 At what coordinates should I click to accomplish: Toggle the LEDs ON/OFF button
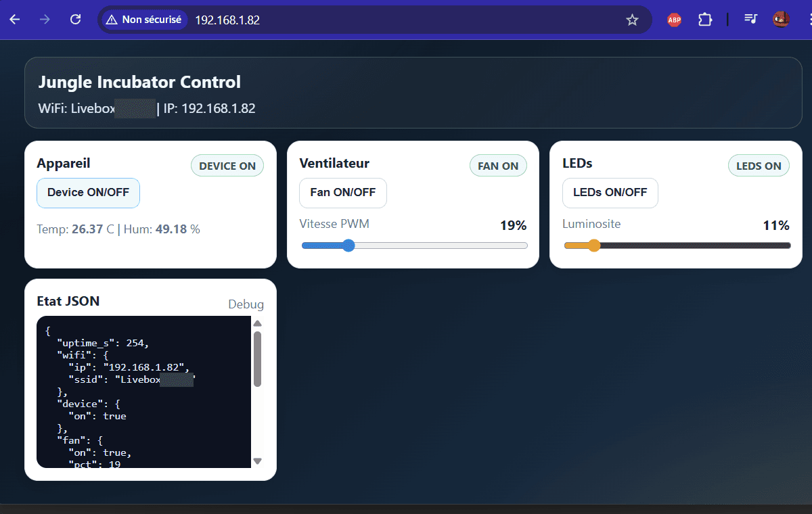[610, 193]
